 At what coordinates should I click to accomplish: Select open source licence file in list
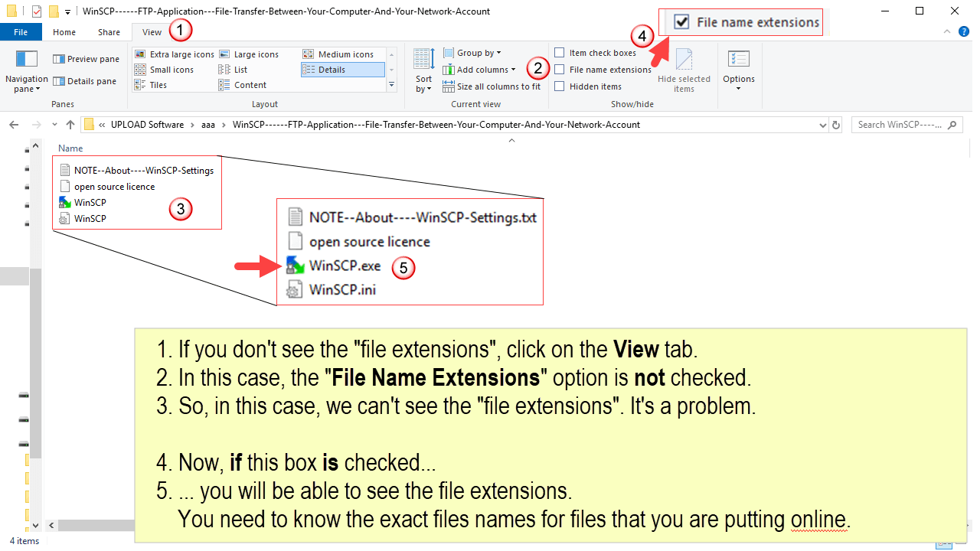(107, 187)
